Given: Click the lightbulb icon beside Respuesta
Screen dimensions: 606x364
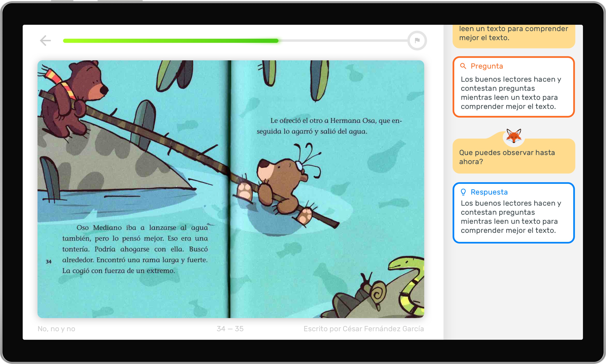Looking at the screenshot, I should [x=463, y=192].
